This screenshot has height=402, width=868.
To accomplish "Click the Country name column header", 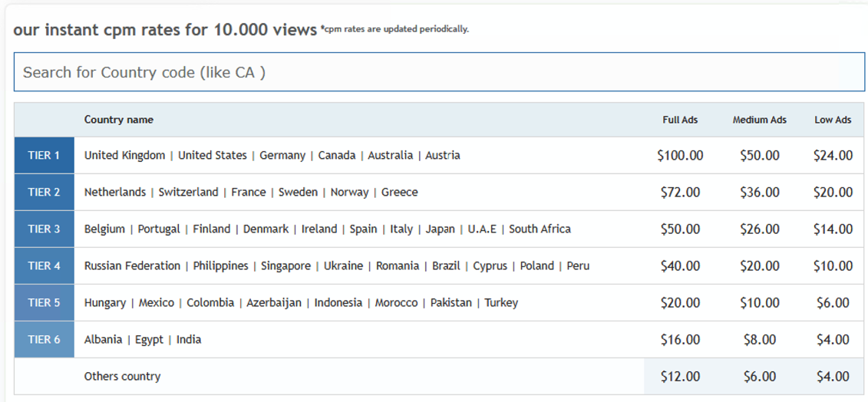I will (119, 120).
